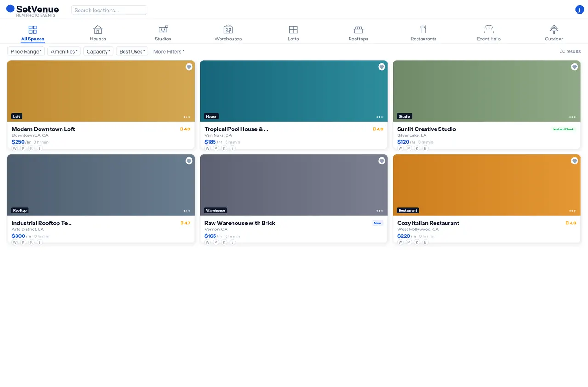Open the More Filters menu
Image resolution: width=588 pixels, height=387 pixels.
tap(169, 51)
